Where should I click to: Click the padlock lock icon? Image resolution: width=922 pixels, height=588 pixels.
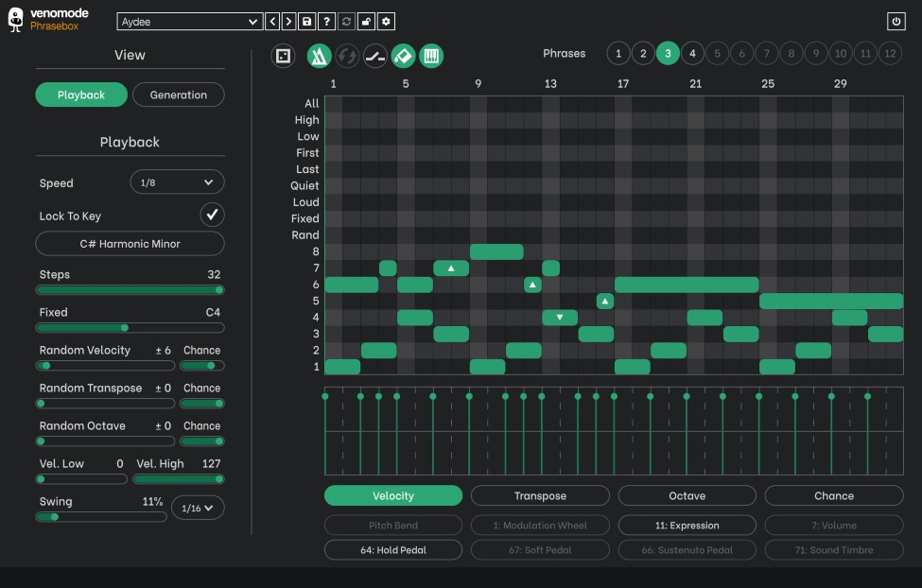pyautogui.click(x=366, y=22)
